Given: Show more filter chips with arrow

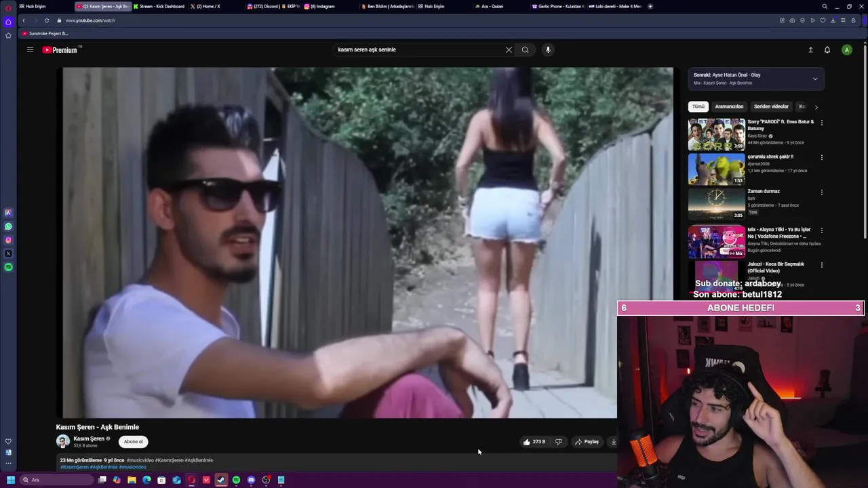Looking at the screenshot, I should [x=816, y=107].
